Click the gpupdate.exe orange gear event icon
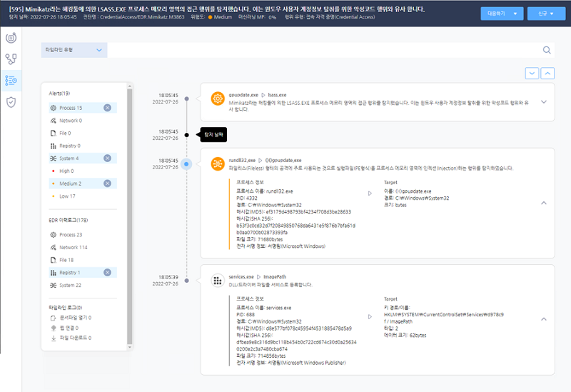 coord(218,99)
